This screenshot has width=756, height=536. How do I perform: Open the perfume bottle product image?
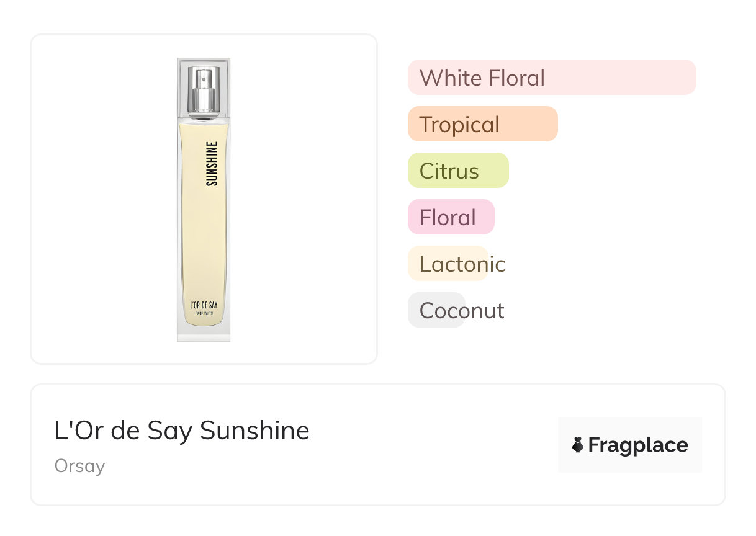[x=204, y=199]
